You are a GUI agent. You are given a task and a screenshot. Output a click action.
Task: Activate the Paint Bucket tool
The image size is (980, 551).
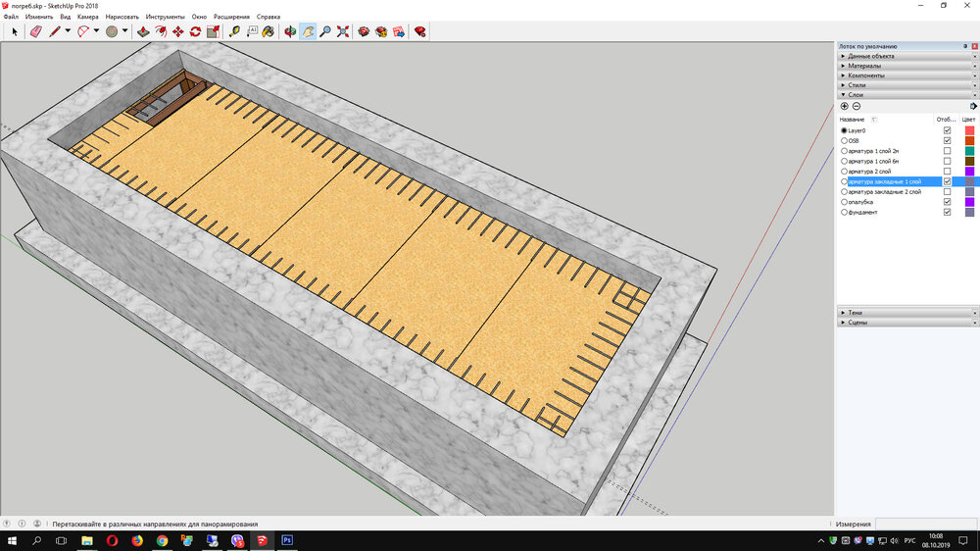pos(269,31)
